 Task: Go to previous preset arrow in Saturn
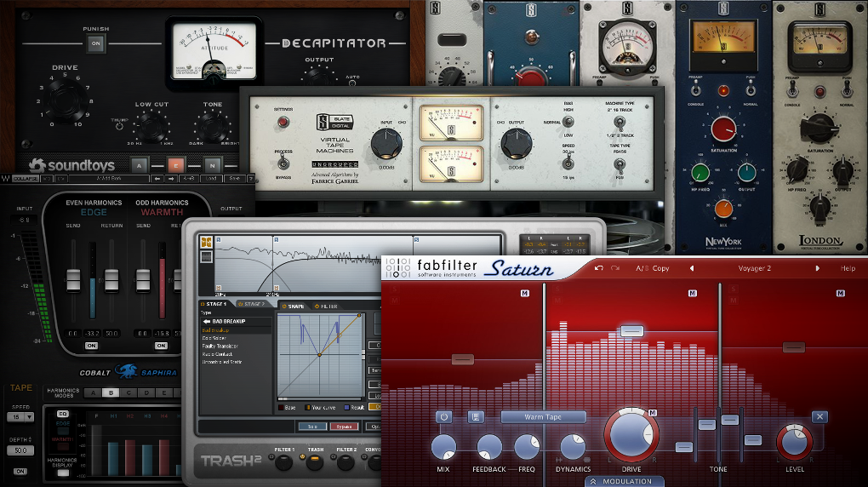(691, 268)
